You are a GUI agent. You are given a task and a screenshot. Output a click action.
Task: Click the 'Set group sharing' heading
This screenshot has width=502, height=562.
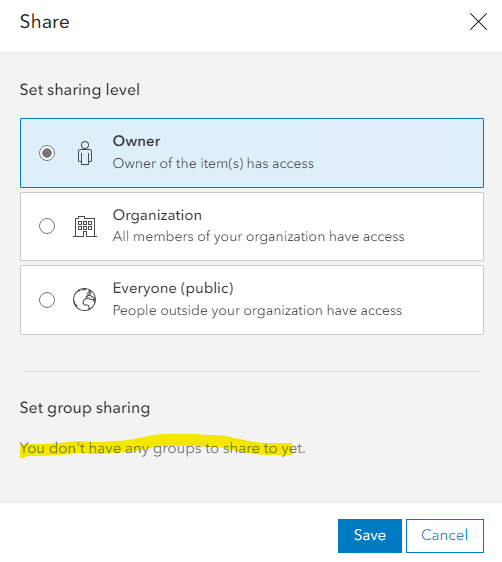click(x=85, y=408)
